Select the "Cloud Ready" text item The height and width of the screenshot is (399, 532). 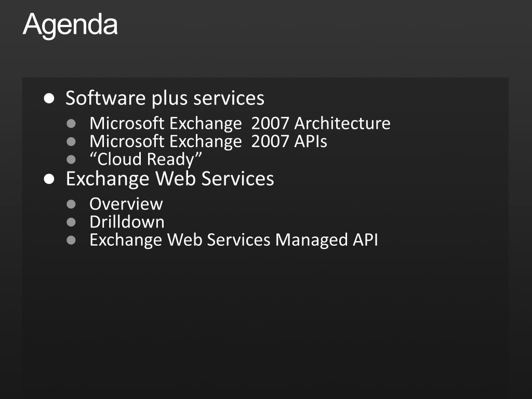(146, 159)
